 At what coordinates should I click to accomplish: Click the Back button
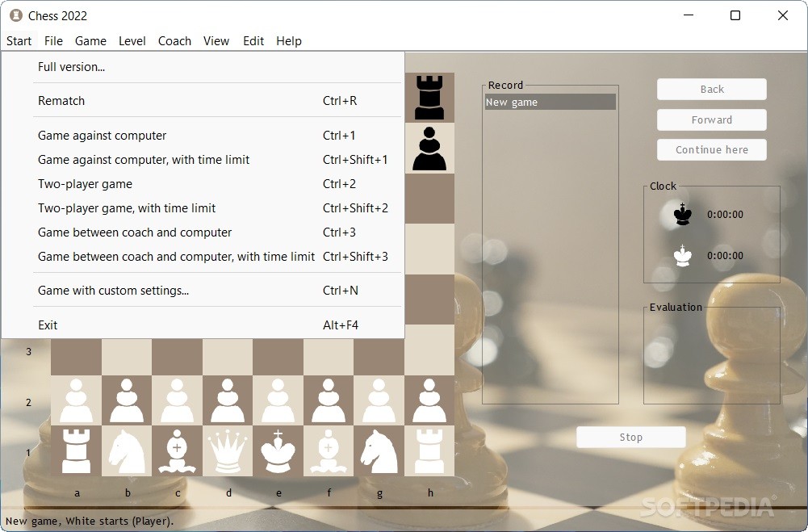[712, 89]
